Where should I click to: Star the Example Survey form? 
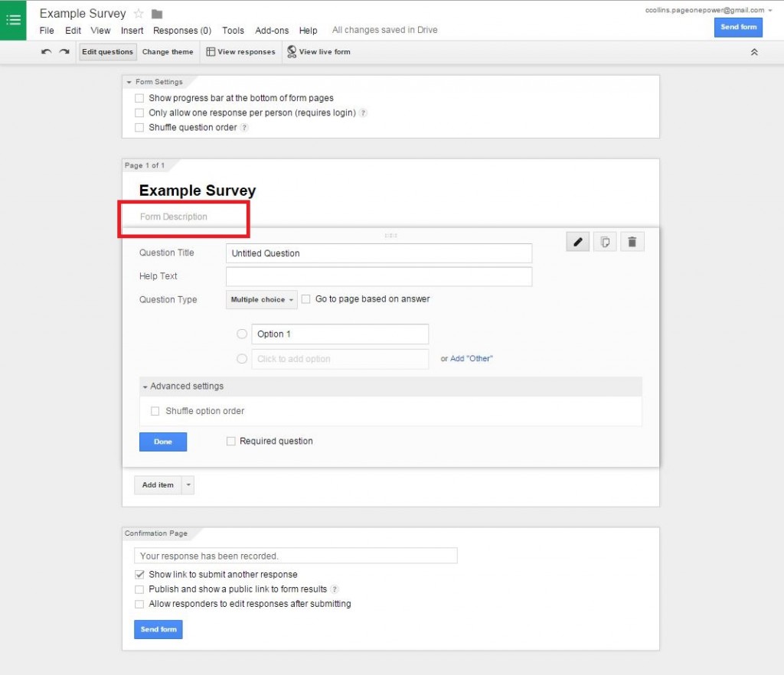(x=139, y=13)
